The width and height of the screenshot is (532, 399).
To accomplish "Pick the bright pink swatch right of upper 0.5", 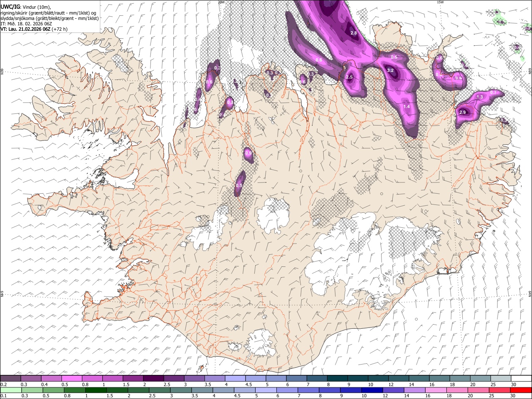I will (x=72, y=378).
